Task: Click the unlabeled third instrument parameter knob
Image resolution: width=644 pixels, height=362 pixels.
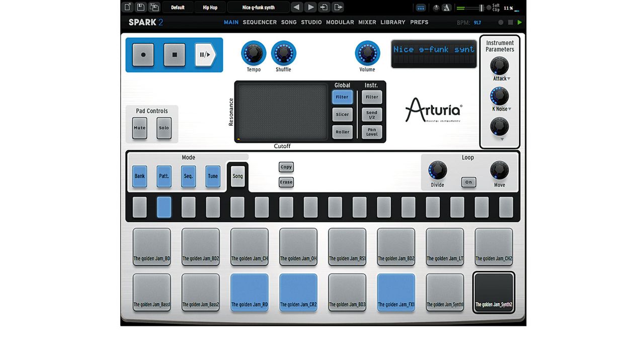Action: 500,126
